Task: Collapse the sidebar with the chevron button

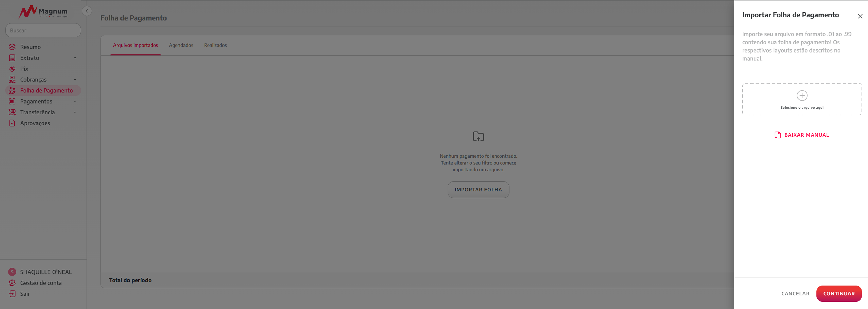Action: click(x=87, y=11)
